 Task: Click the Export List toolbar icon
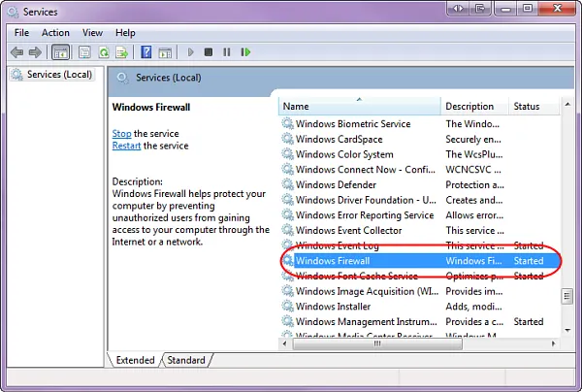121,52
